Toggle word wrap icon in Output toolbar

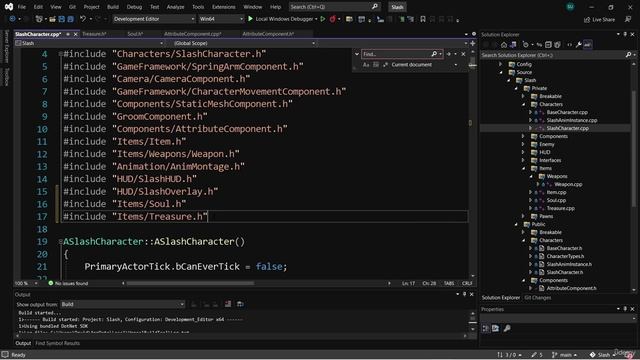click(240, 304)
